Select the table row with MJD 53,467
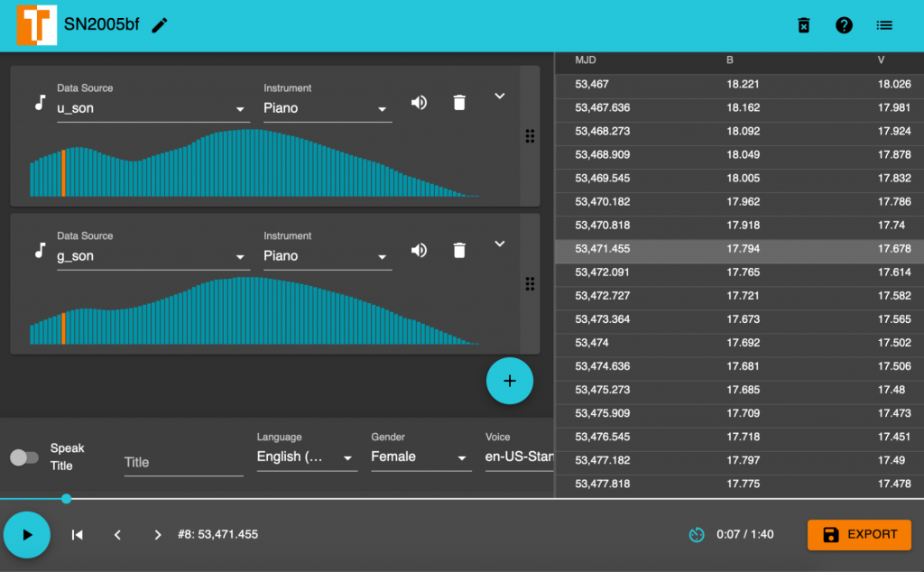This screenshot has height=572, width=924. [740, 84]
